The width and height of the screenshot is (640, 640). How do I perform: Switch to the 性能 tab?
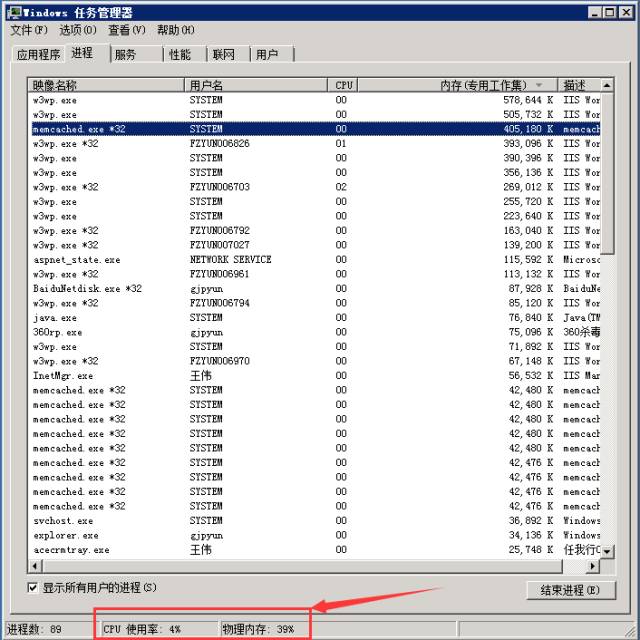[x=180, y=55]
